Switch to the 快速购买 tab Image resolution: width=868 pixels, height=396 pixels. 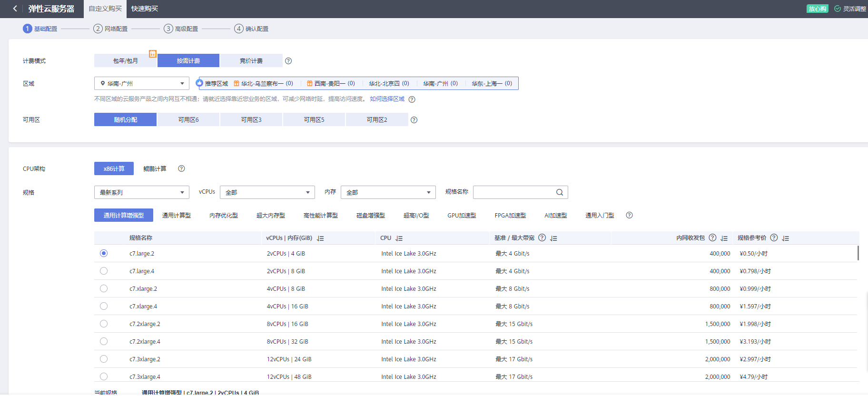click(145, 9)
